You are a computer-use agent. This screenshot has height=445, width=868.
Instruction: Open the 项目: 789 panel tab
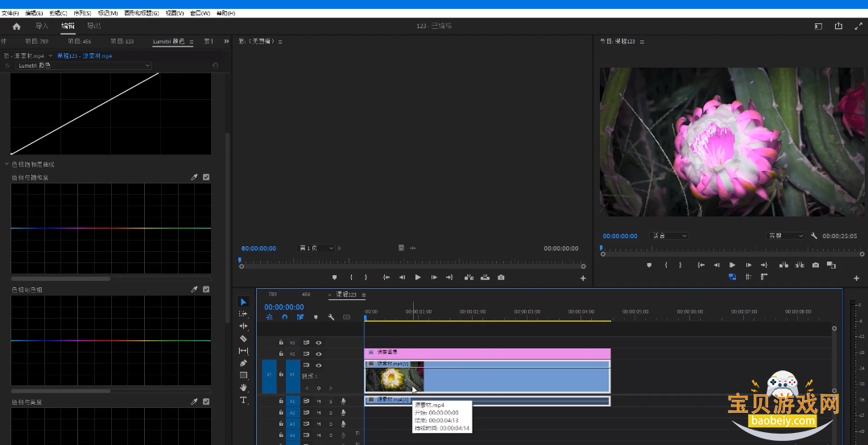click(x=37, y=42)
